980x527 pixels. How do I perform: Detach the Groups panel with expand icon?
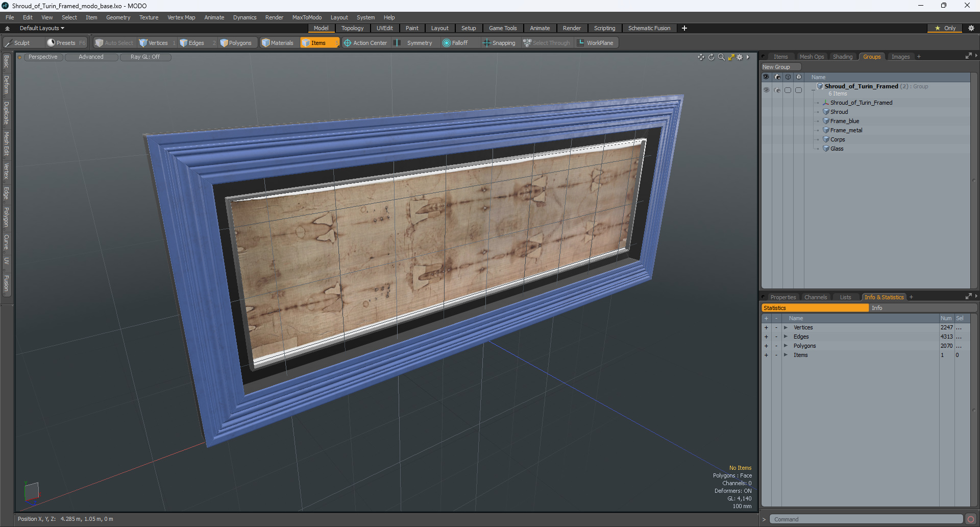point(968,56)
